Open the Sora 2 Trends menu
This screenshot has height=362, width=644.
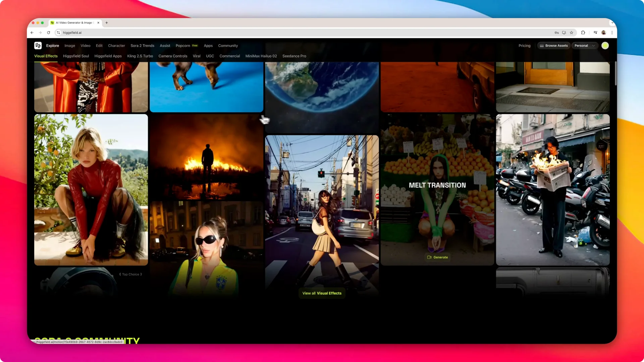[142, 45]
